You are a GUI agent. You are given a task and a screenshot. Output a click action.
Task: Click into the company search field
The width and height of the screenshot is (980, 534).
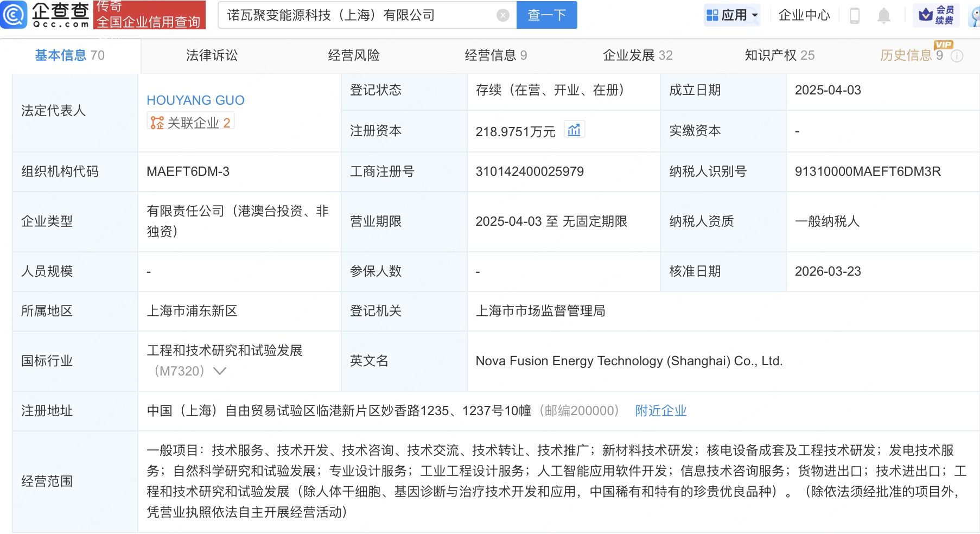point(358,15)
